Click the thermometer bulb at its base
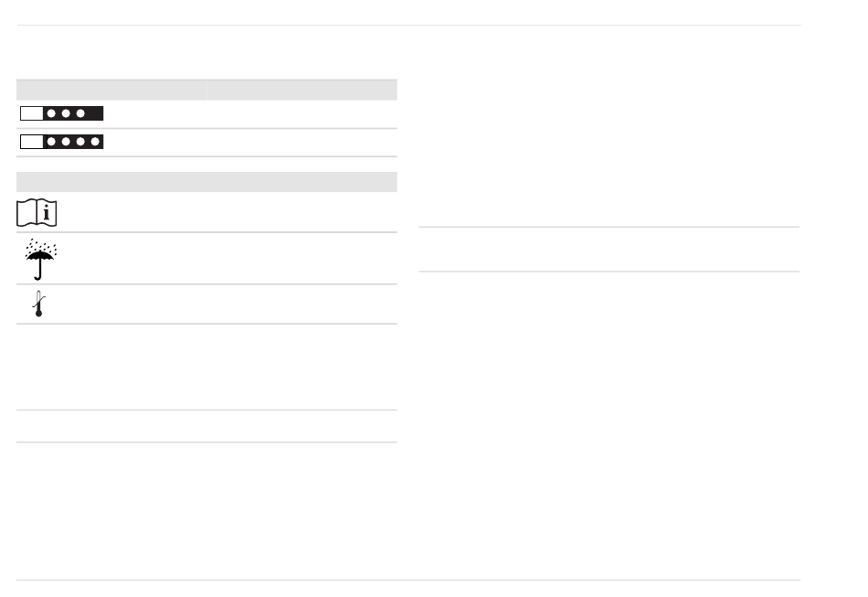 click(38, 314)
